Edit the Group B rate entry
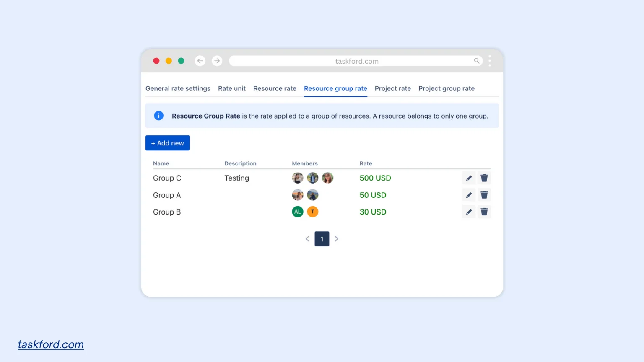Screen dimensions: 644x362 pos(469,212)
